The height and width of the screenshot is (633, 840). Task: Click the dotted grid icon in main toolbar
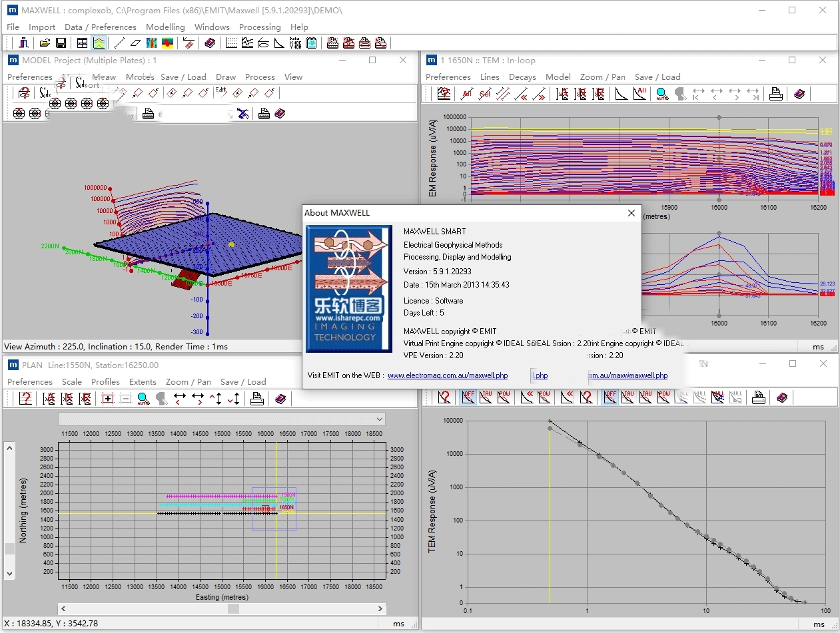coord(231,43)
